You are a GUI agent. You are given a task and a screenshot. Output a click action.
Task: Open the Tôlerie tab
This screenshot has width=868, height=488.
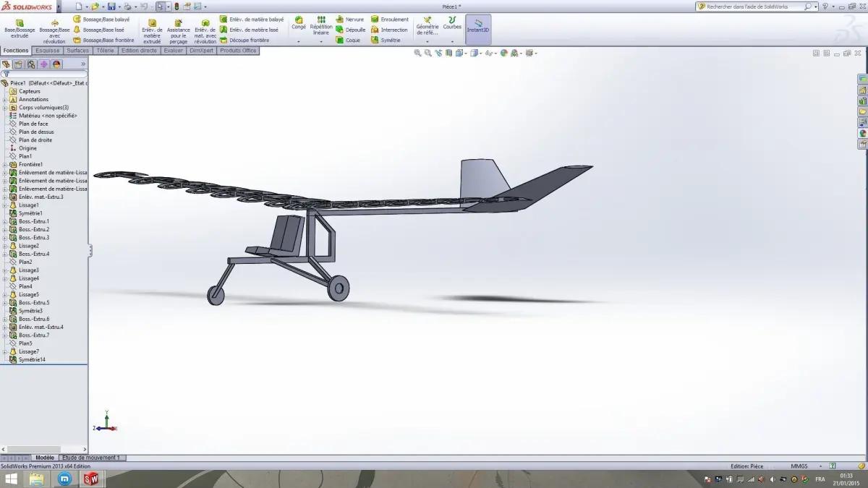[x=104, y=51]
